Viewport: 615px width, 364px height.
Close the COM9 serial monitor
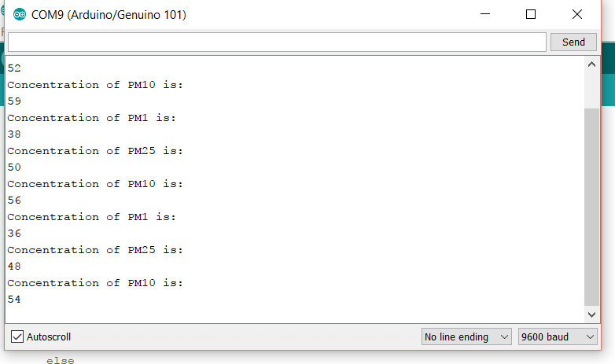pos(578,15)
